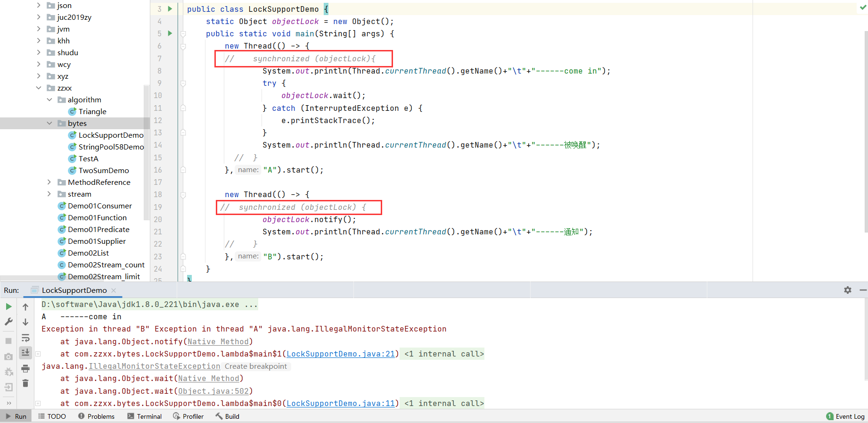Expand the MethodReference folder
The image size is (868, 423).
pos(49,182)
